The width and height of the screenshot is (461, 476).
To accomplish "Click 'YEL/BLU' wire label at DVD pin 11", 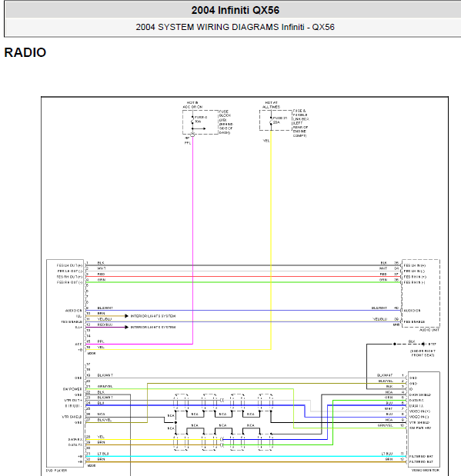I will [105, 319].
